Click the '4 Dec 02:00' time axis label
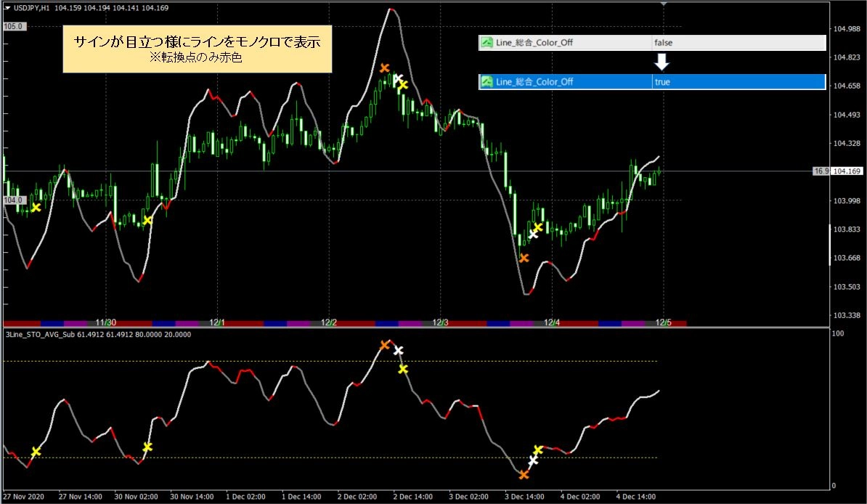Image resolution: width=867 pixels, height=504 pixels. (x=581, y=496)
